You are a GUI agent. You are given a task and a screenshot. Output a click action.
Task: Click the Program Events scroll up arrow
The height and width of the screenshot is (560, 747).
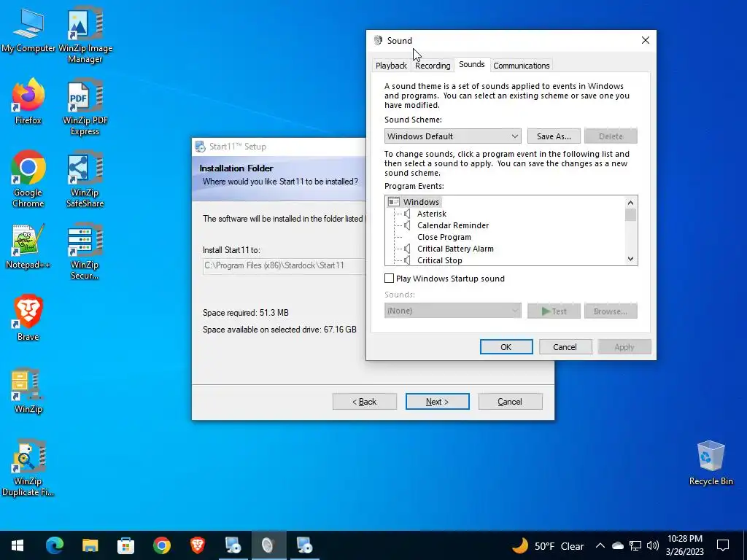[x=631, y=203]
